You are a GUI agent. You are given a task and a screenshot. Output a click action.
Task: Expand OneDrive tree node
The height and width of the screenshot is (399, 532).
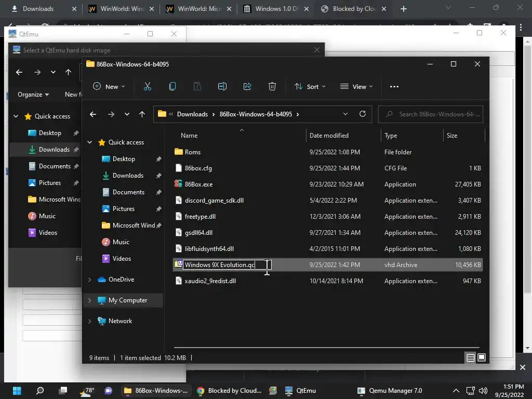[89, 280]
